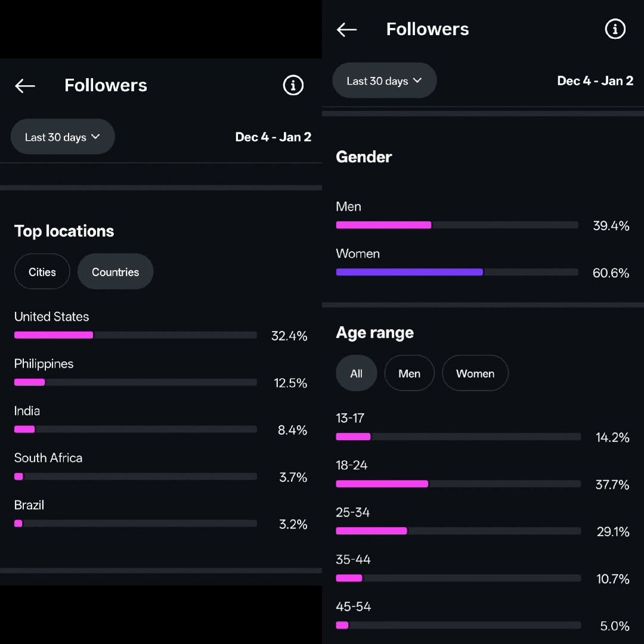The image size is (644, 644).
Task: Select the South Africa row label
Action: pyautogui.click(x=48, y=458)
